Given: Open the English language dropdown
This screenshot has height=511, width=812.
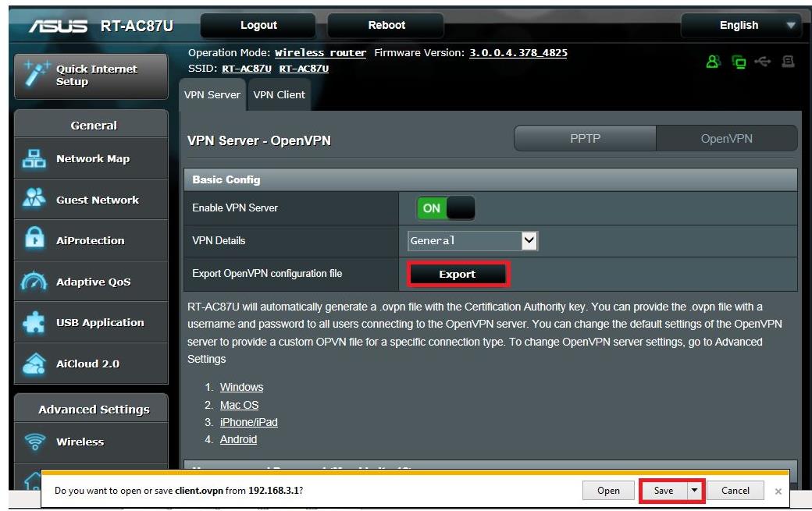Looking at the screenshot, I should [741, 25].
